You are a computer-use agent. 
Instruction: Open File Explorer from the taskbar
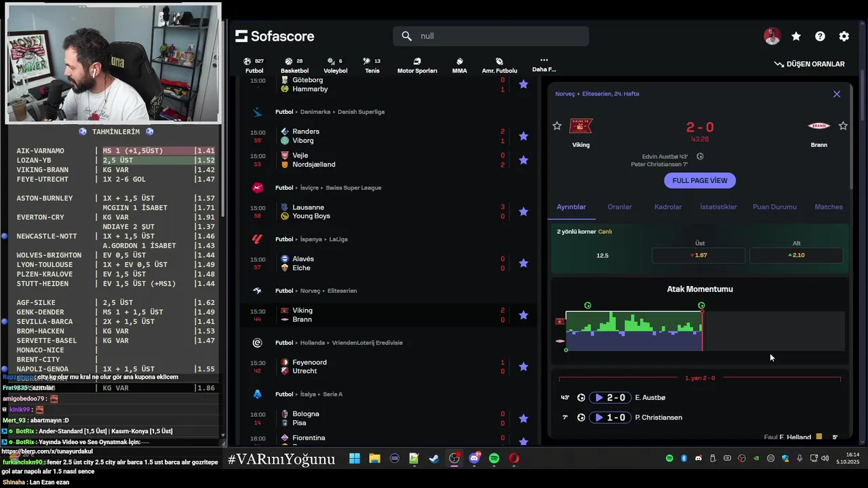tap(374, 459)
